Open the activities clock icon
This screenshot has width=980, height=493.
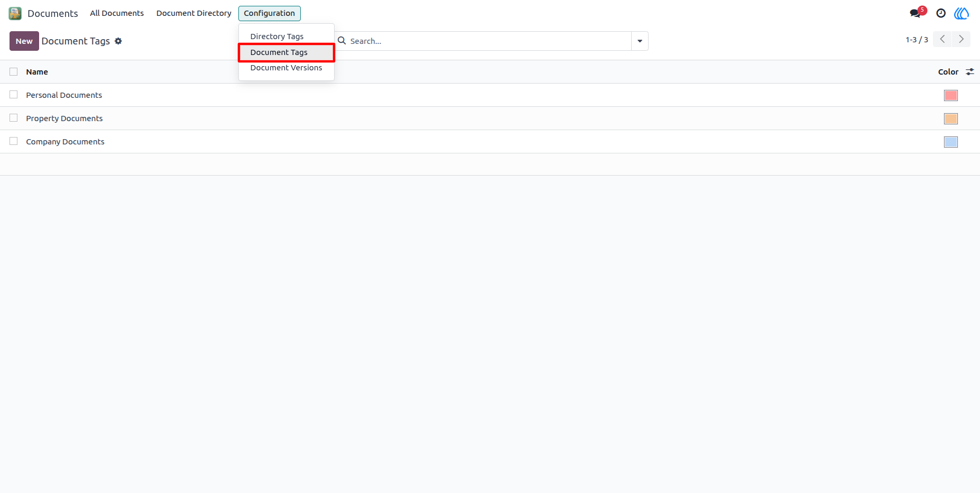pos(941,13)
